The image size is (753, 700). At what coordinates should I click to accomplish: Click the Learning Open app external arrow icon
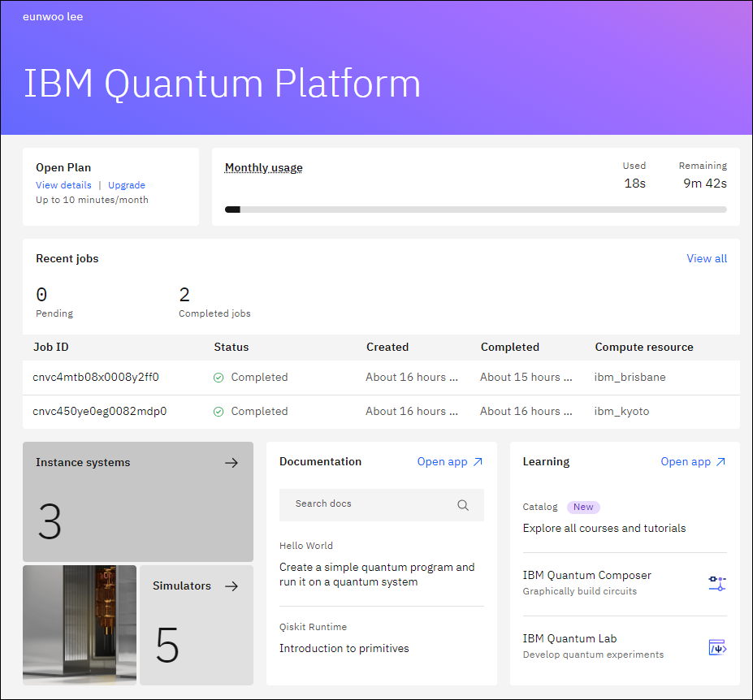[x=721, y=462]
